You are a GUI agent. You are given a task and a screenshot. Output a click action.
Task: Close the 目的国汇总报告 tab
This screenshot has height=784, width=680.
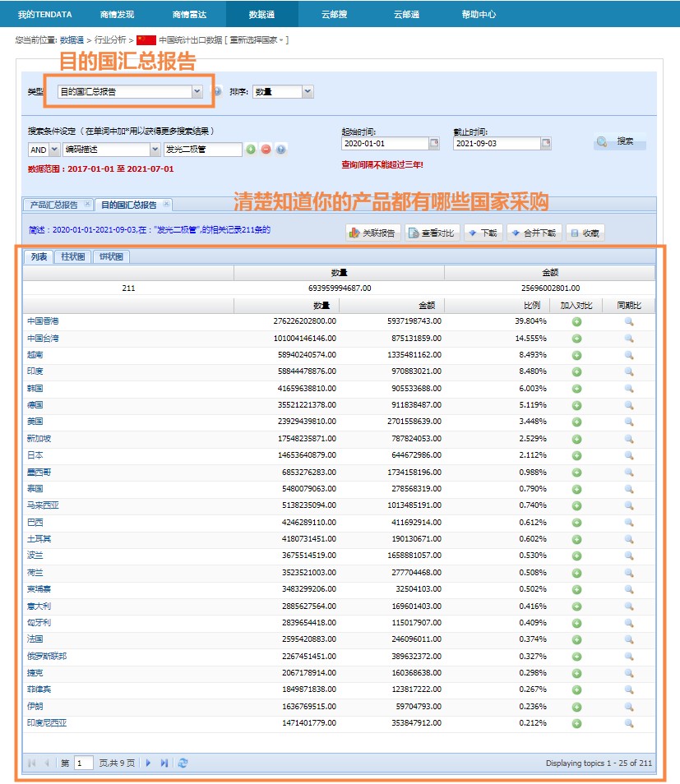(x=166, y=204)
